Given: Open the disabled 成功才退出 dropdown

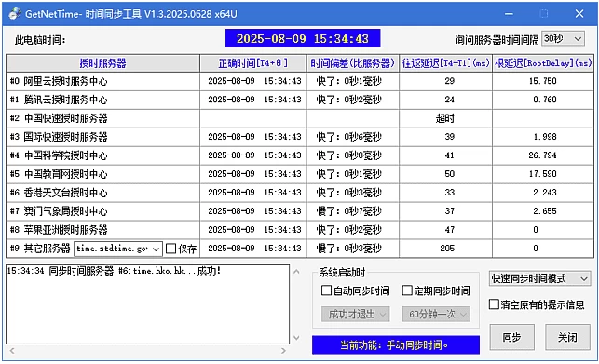Looking at the screenshot, I should click(x=355, y=314).
